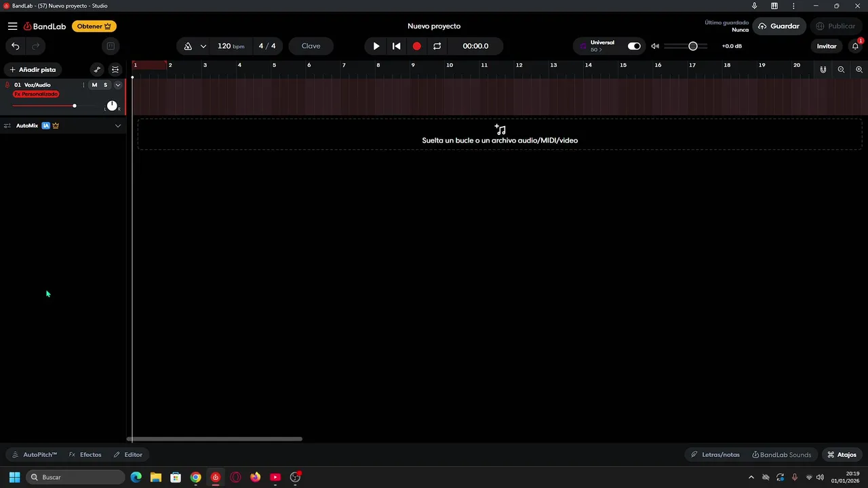Open the hamburger main menu
Viewport: 868px width, 488px height.
(12, 26)
